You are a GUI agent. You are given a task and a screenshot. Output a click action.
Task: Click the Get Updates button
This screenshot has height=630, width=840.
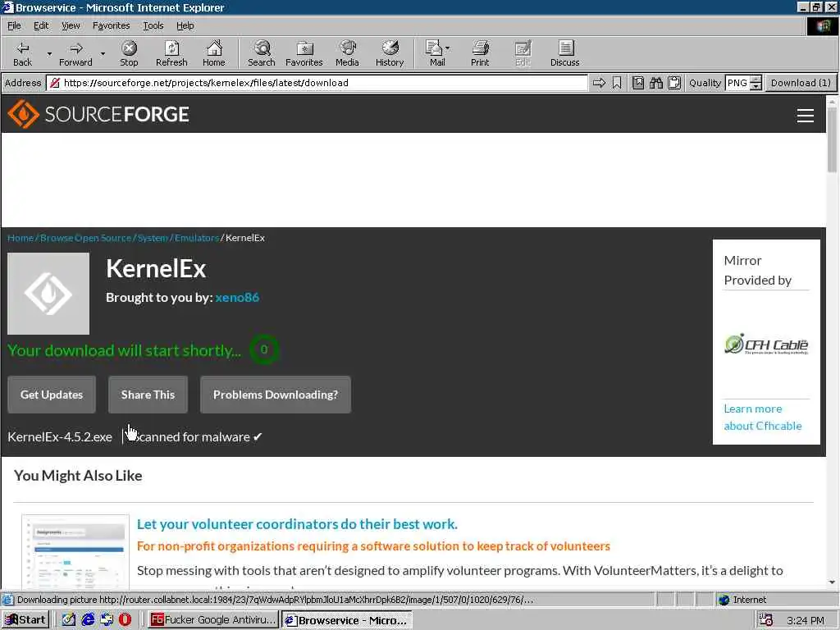click(x=52, y=395)
